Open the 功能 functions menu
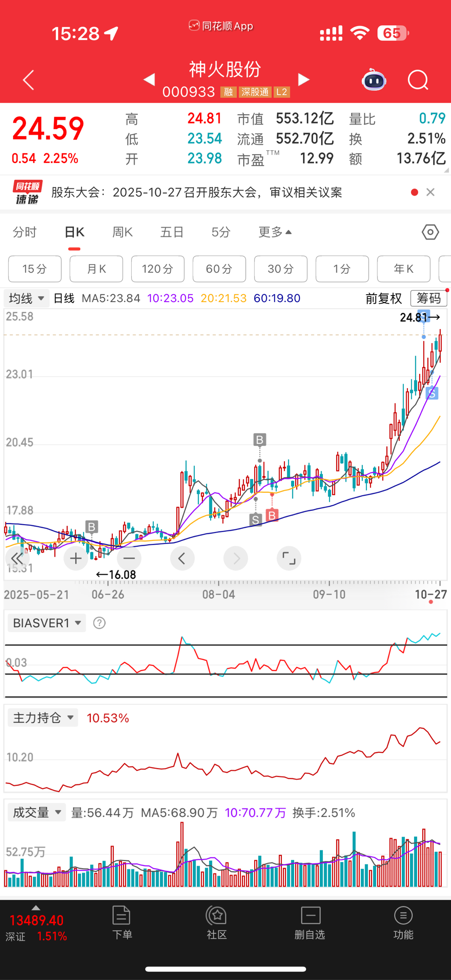 click(403, 923)
